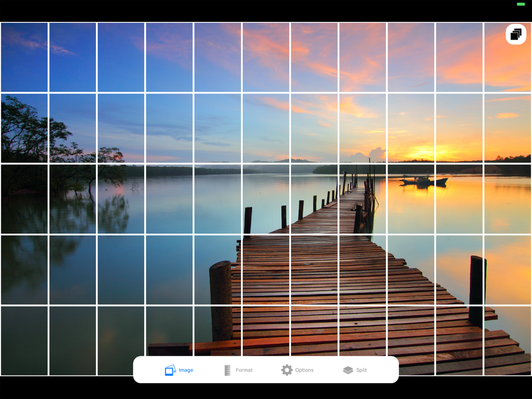
Task: Choose the tile with the tall dark post on pier's right
Action: coord(460,270)
